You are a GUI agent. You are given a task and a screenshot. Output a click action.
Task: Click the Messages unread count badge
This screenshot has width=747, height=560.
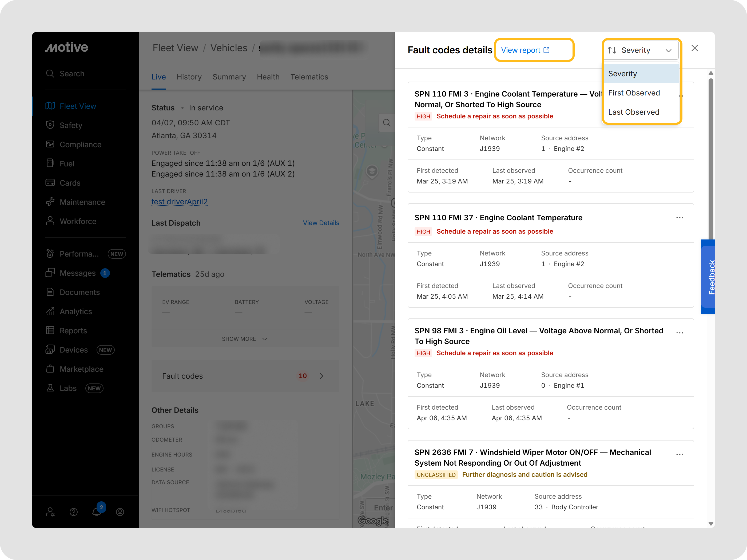pyautogui.click(x=105, y=273)
